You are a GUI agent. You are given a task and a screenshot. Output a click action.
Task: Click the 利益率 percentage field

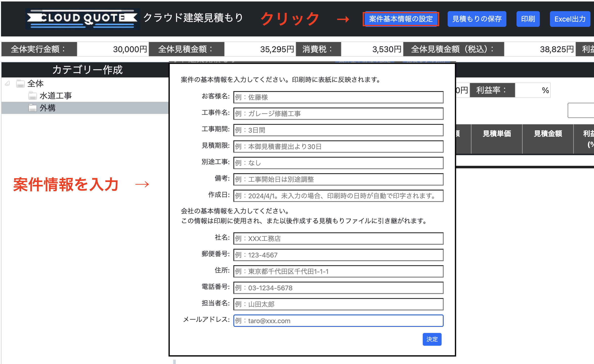533,90
